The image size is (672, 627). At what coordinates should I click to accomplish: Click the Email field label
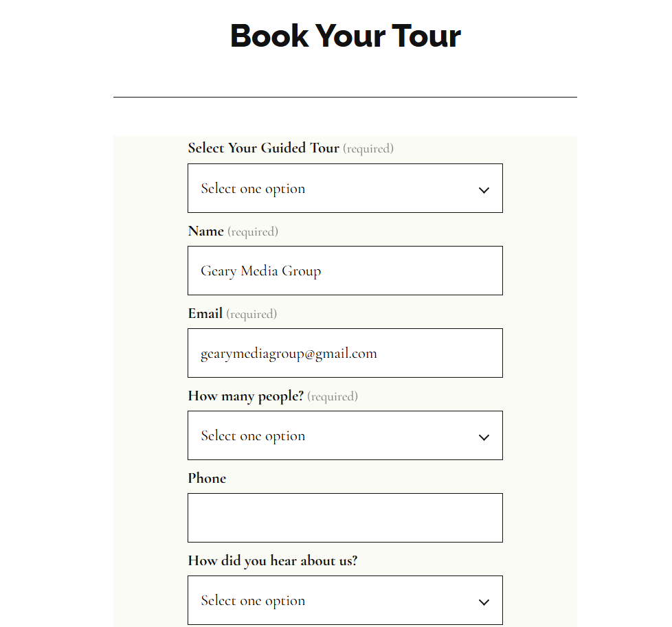coord(205,313)
